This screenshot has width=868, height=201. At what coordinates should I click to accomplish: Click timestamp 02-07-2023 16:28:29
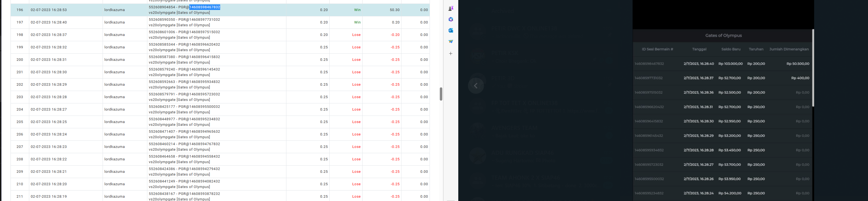point(49,84)
